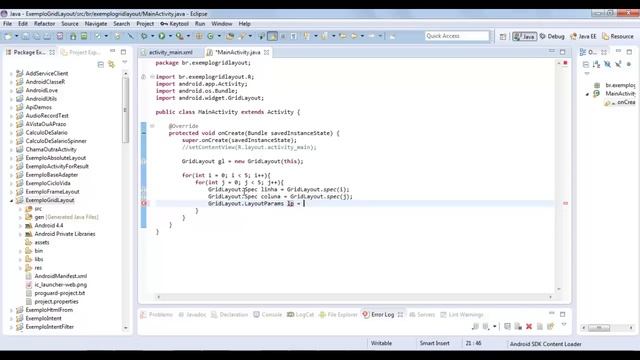Screen dimensions: 640x360
Task: Switch to activity_main.xml editor tab
Action: point(170,52)
